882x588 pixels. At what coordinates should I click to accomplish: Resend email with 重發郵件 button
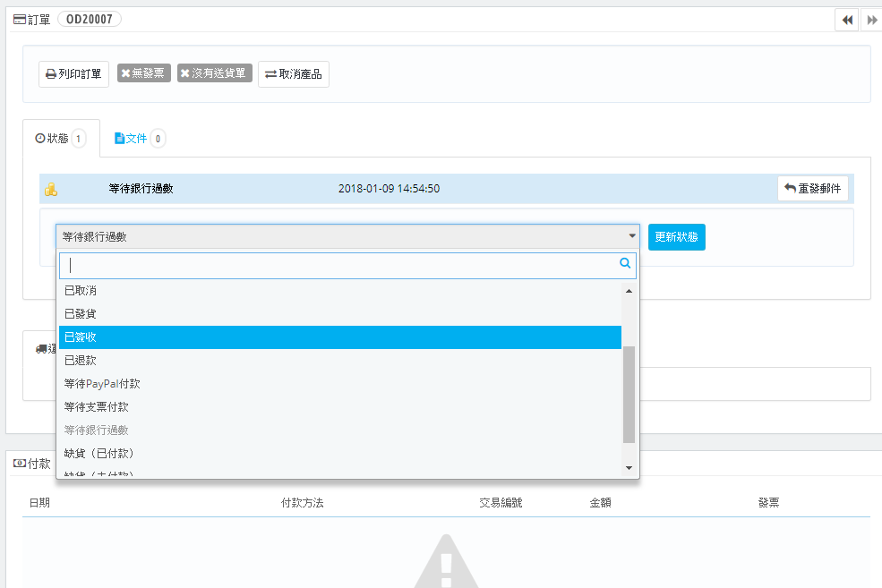[x=812, y=189]
